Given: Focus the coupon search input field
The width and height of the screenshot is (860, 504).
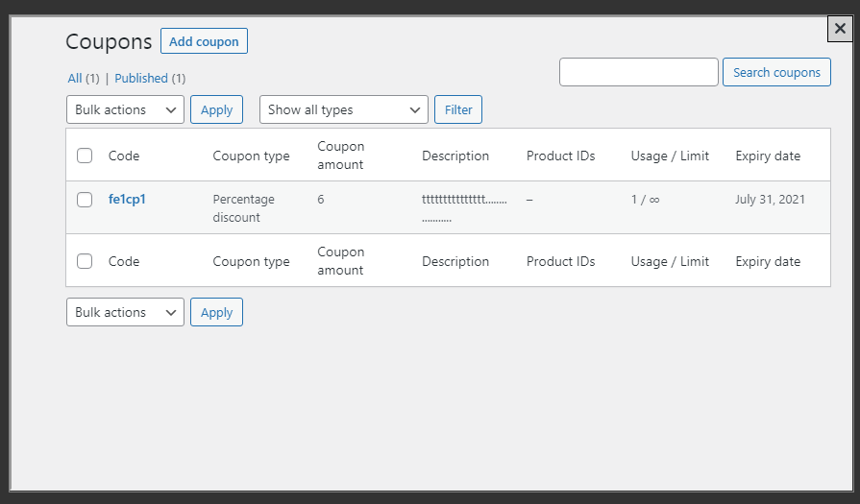Looking at the screenshot, I should tap(638, 72).
